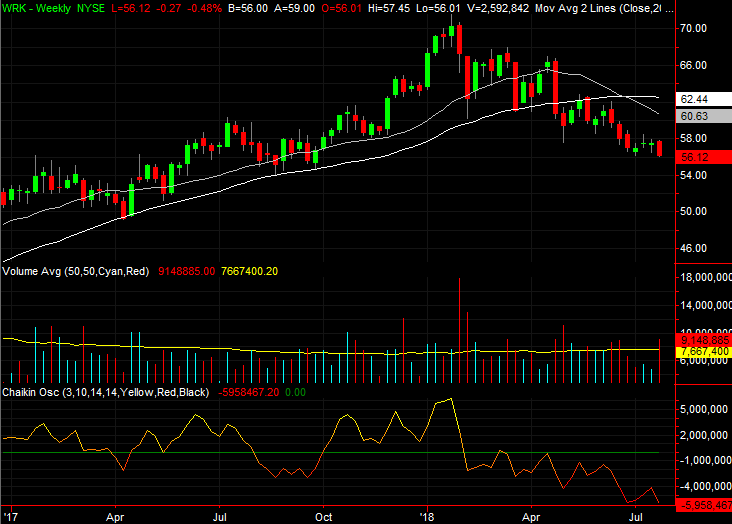Click the 18,000,000 volume axis label
This screenshot has width=732, height=524.
coord(706,277)
